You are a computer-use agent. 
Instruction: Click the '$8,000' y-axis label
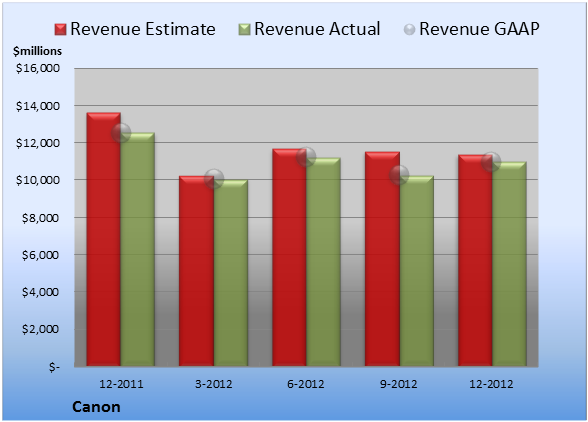[x=40, y=218]
